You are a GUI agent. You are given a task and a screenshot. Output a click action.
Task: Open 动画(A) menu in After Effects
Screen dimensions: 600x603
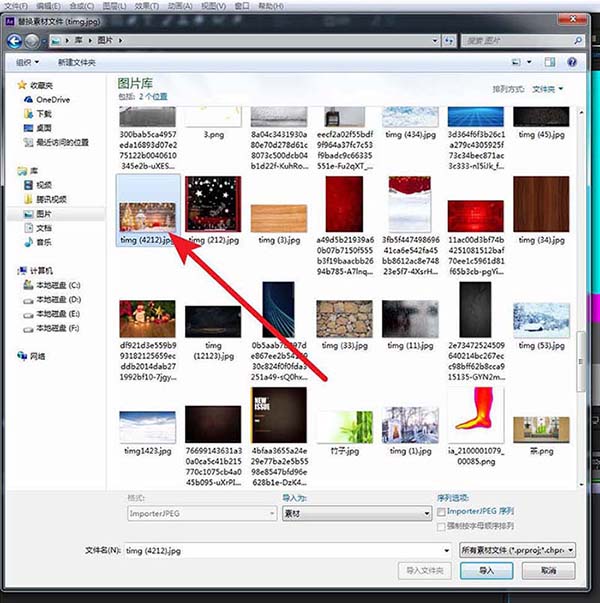pyautogui.click(x=180, y=6)
